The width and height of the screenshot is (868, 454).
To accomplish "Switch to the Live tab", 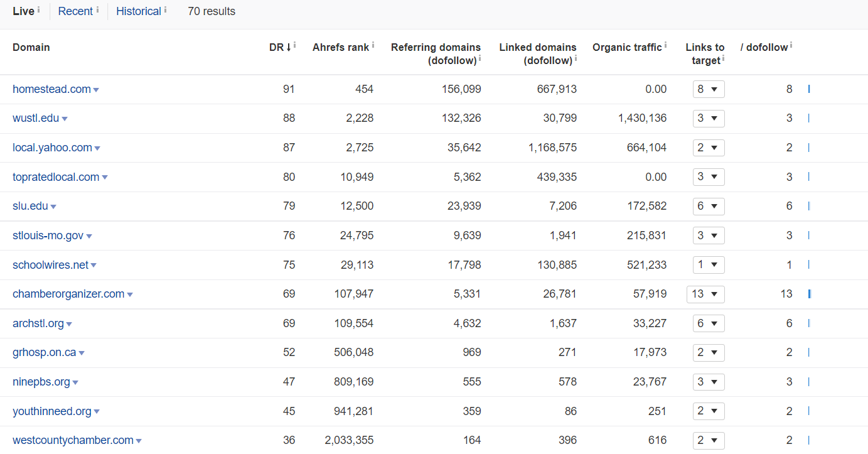I will (23, 11).
